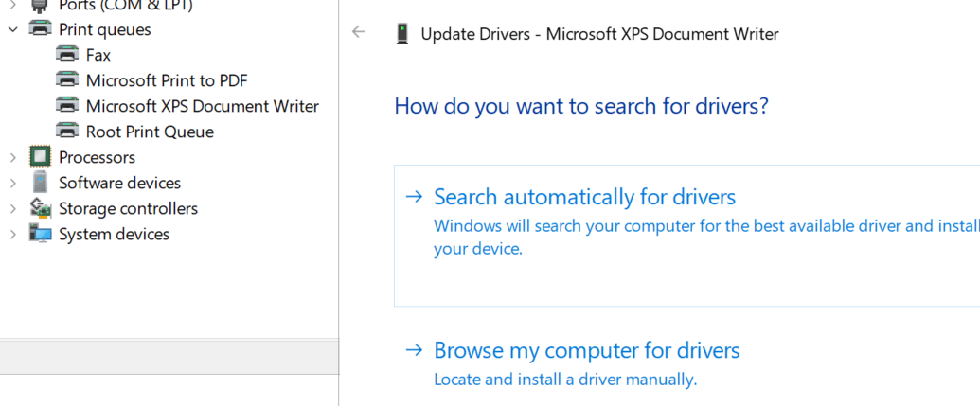The image size is (980, 406).
Task: Choose Search automatically for drivers
Action: (x=584, y=197)
